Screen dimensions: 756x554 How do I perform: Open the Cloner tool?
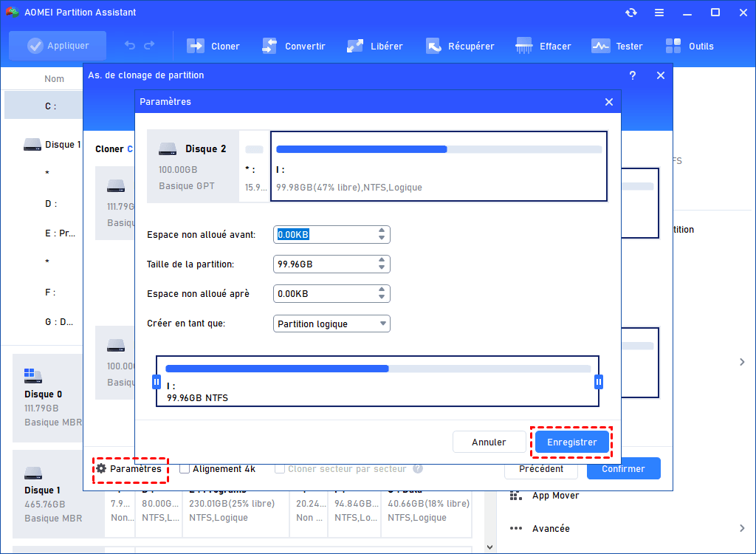tap(213, 47)
